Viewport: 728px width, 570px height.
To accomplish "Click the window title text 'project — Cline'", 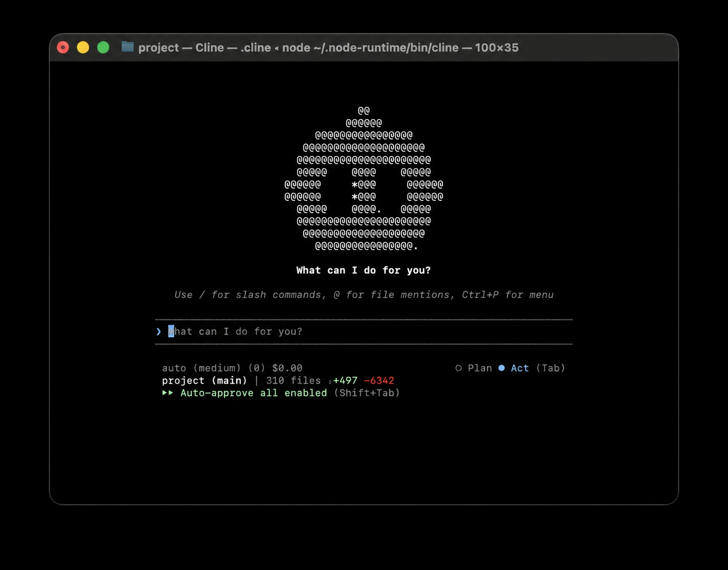I will pyautogui.click(x=181, y=47).
